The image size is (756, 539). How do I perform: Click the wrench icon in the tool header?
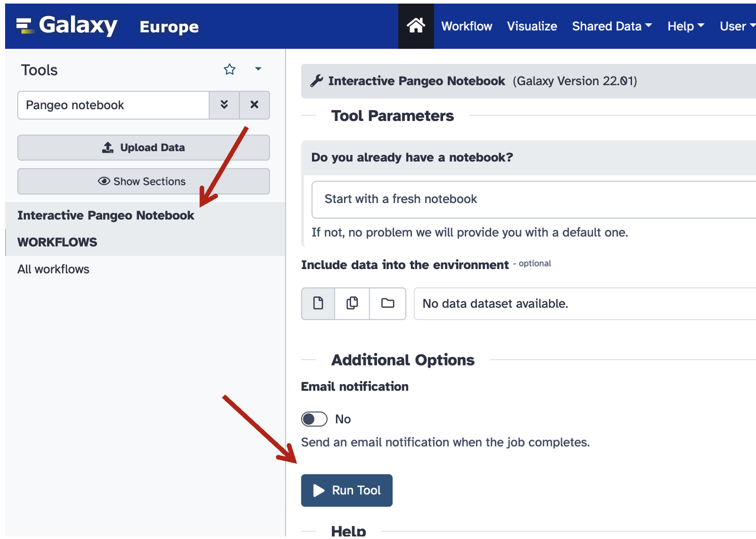point(317,81)
